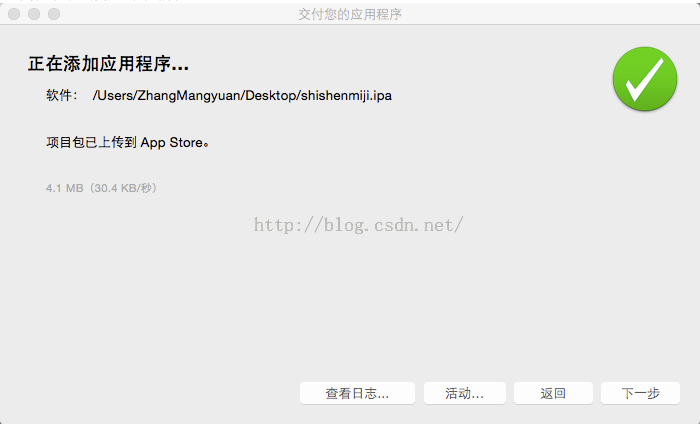This screenshot has width=700, height=424.
Task: Click the window title 交付您的应用程序
Action: point(350,14)
